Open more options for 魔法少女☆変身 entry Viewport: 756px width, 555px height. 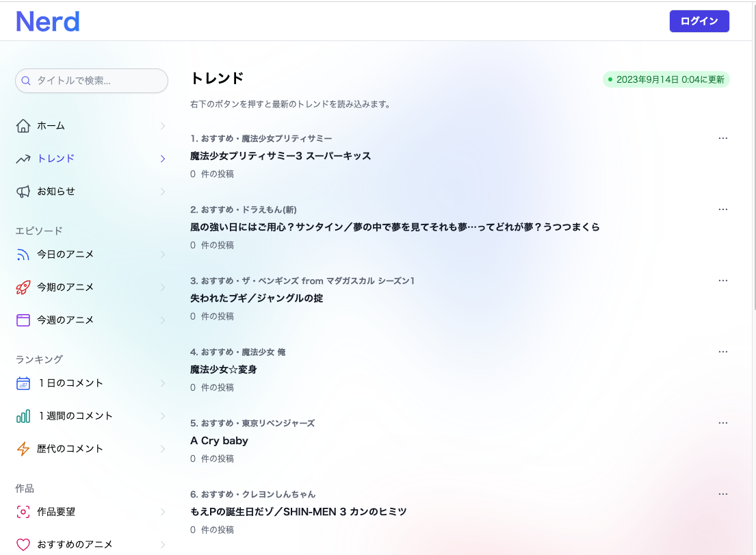coord(722,352)
